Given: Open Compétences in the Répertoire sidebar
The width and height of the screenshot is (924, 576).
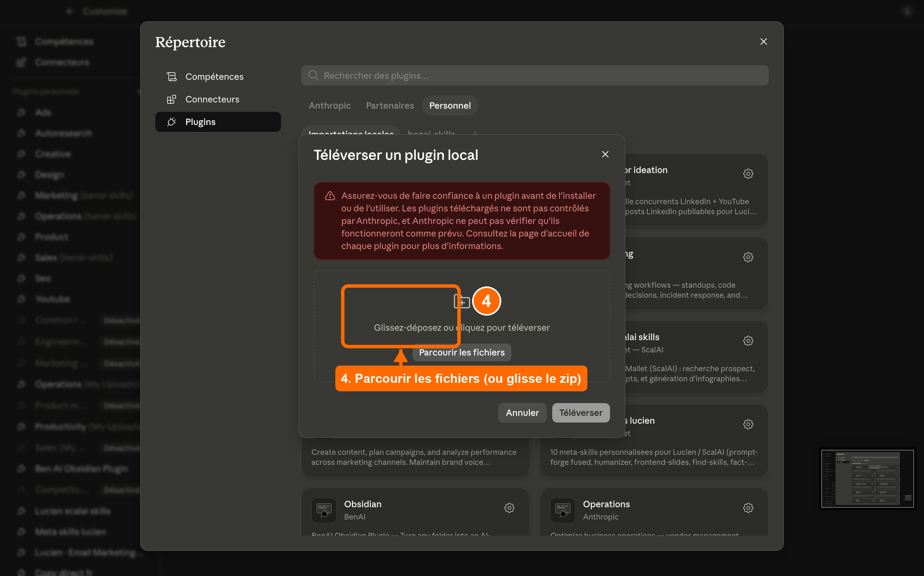Looking at the screenshot, I should pyautogui.click(x=218, y=77).
